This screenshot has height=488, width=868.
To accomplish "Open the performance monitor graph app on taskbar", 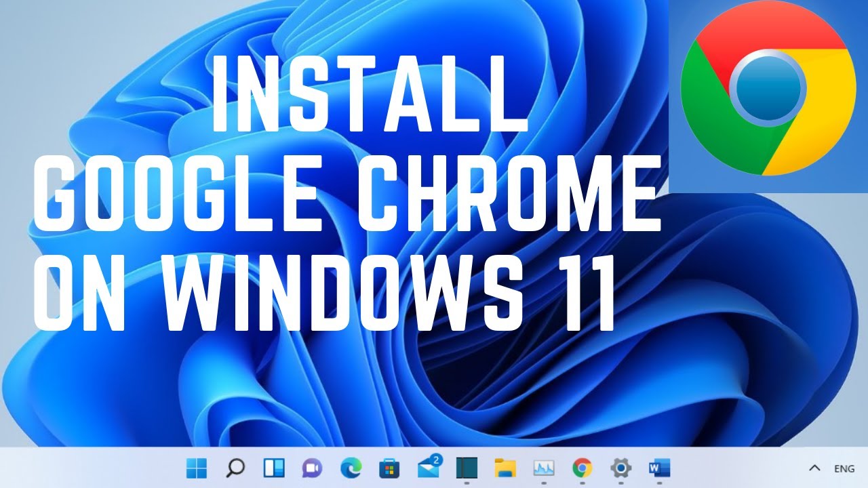I will 544,468.
